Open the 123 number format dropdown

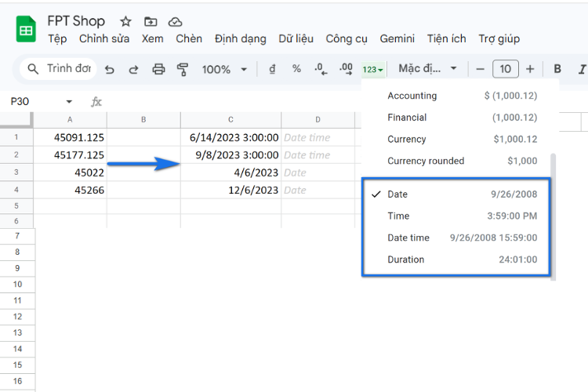point(372,70)
